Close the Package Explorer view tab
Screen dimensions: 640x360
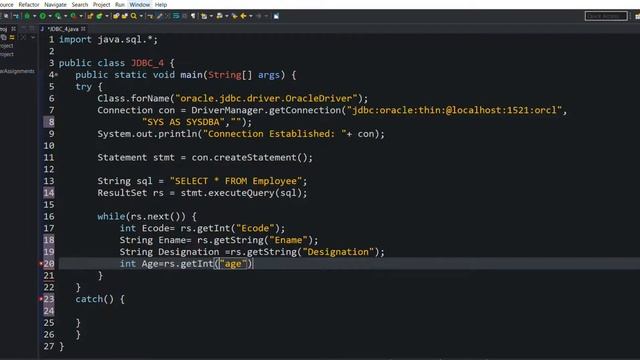pyautogui.click(x=13, y=29)
